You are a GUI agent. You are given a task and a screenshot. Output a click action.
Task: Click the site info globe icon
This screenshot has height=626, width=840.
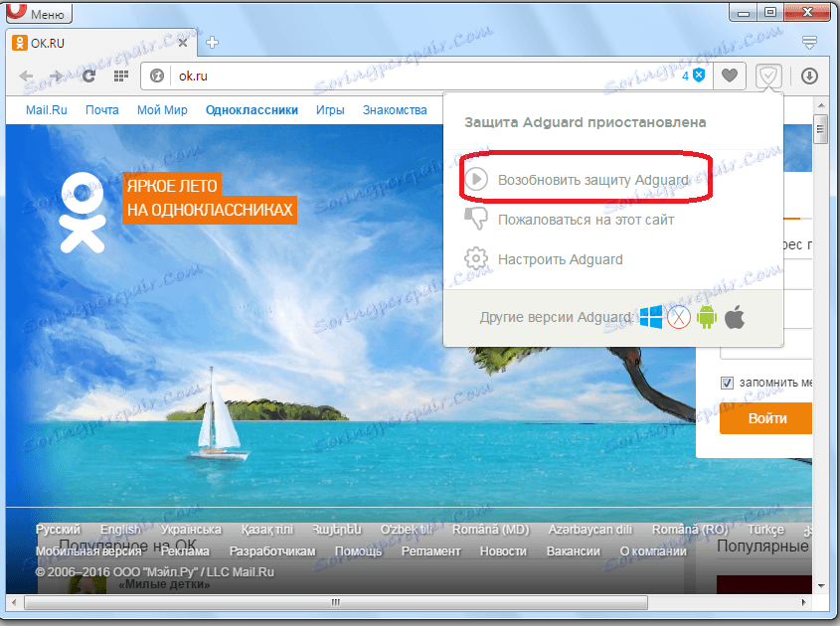[157, 77]
